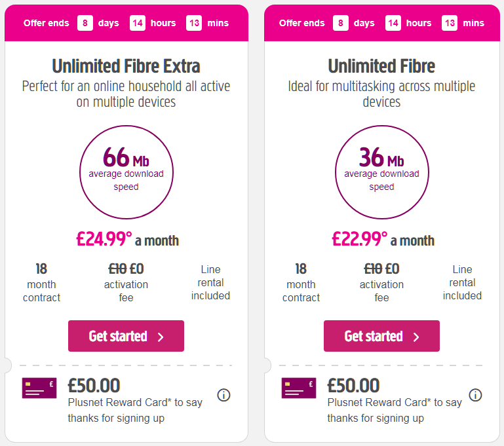Viewport: 504px width, 446px height.
Task: Click info icon on Unlimited Fibre Extra reward
Action: point(223,395)
